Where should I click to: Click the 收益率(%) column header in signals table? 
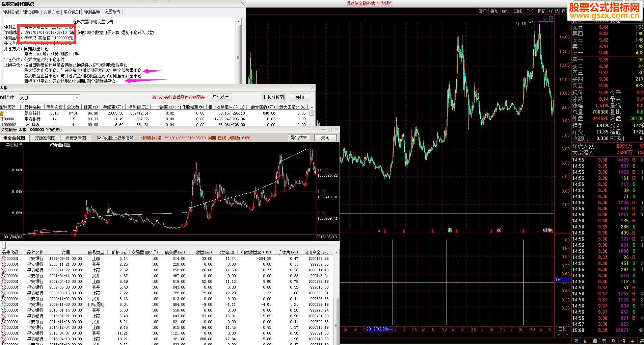coord(226,252)
